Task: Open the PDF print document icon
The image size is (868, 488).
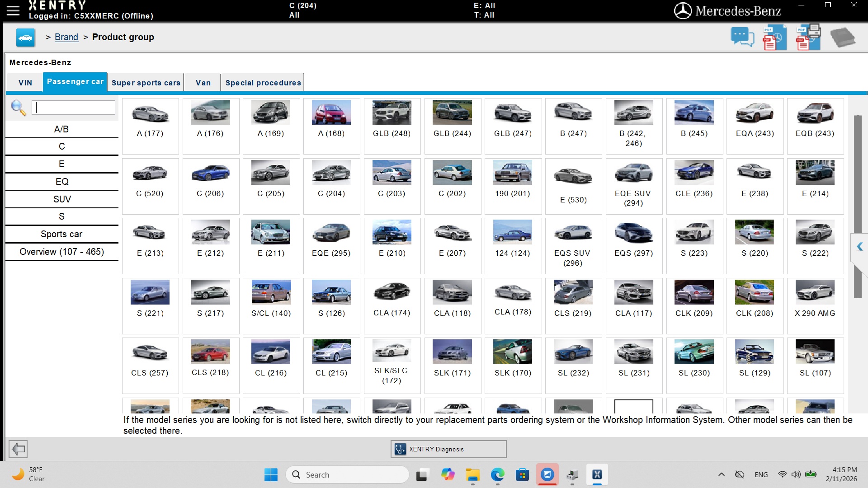Action: pyautogui.click(x=808, y=37)
